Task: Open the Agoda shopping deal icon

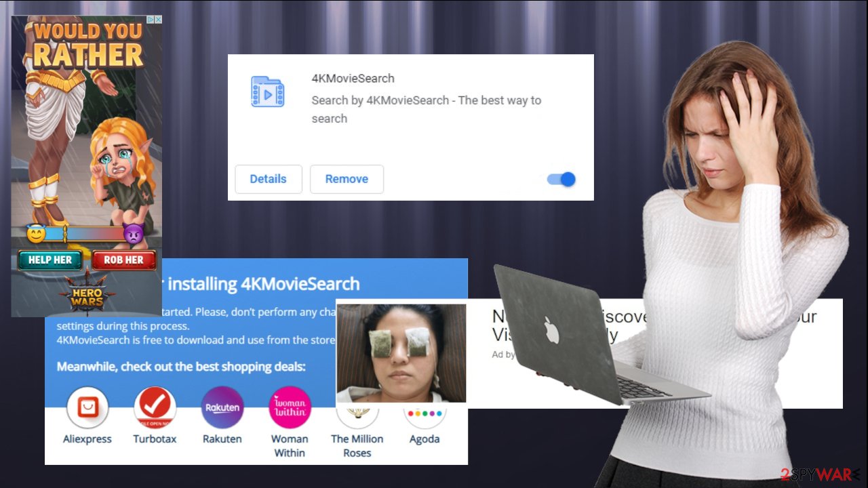Action: pos(425,416)
